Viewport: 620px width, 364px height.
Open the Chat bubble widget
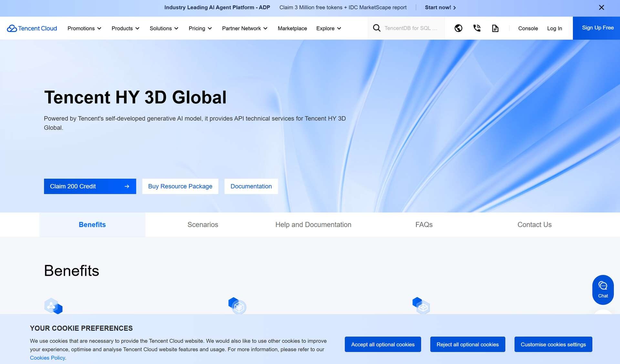603,289
